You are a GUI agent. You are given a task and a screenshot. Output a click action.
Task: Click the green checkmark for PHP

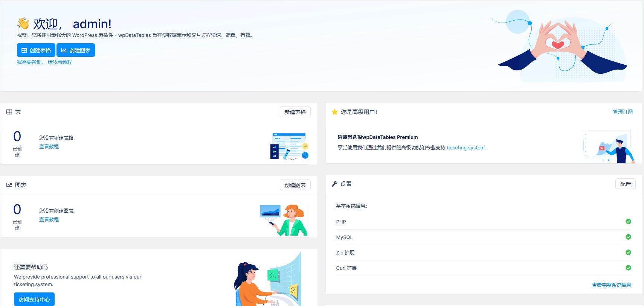pyautogui.click(x=628, y=222)
